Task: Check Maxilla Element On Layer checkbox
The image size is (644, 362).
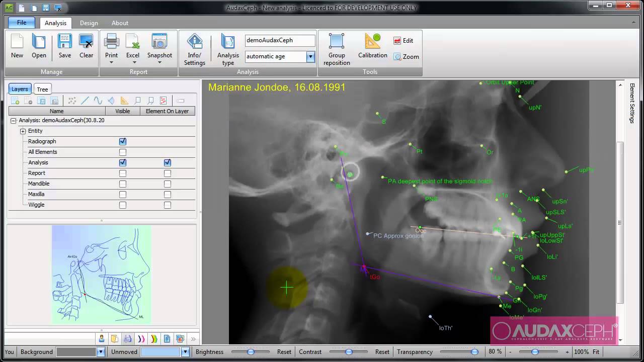Action: point(168,194)
